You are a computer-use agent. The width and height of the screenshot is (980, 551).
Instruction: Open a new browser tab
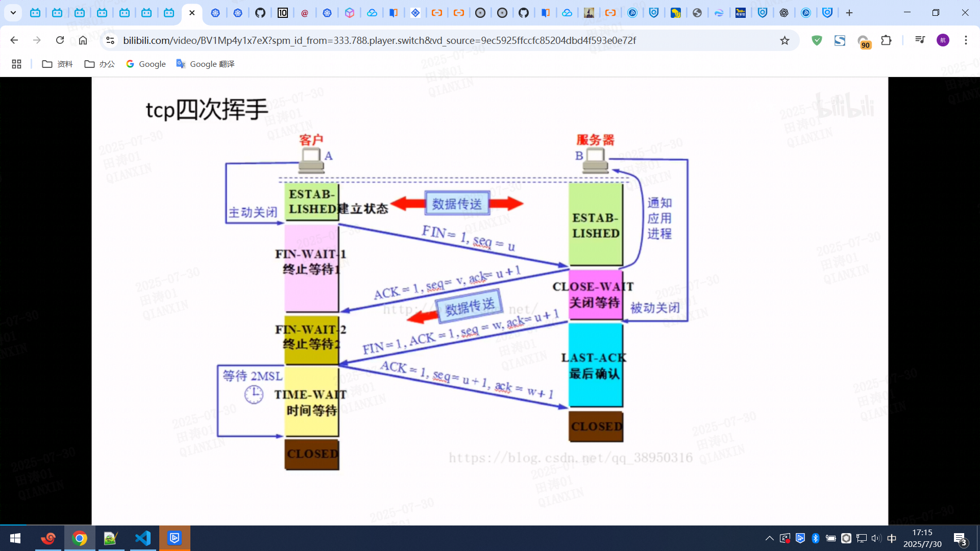click(849, 13)
